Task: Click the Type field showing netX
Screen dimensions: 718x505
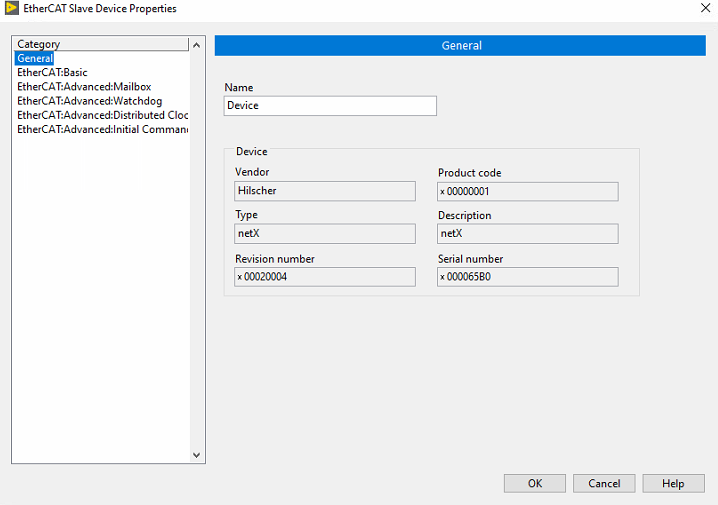Action: [325, 233]
